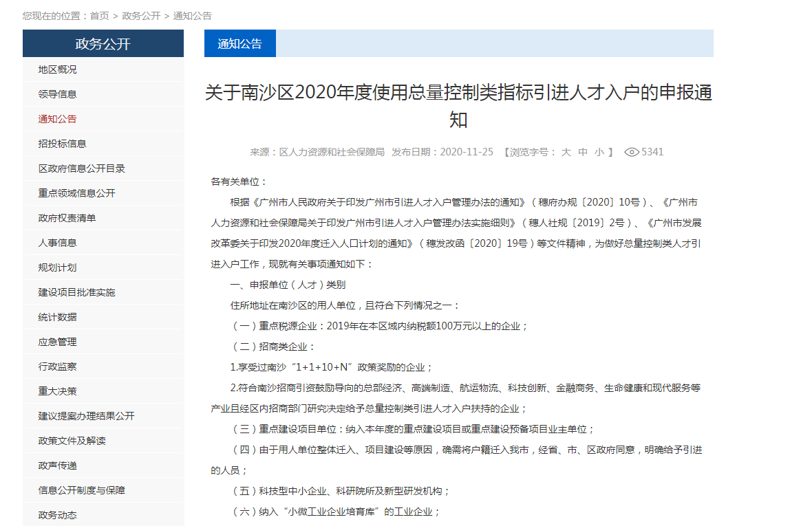Image resolution: width=812 pixels, height=526 pixels.
Task: Click the eye icon showing 5341 views
Action: click(x=632, y=152)
